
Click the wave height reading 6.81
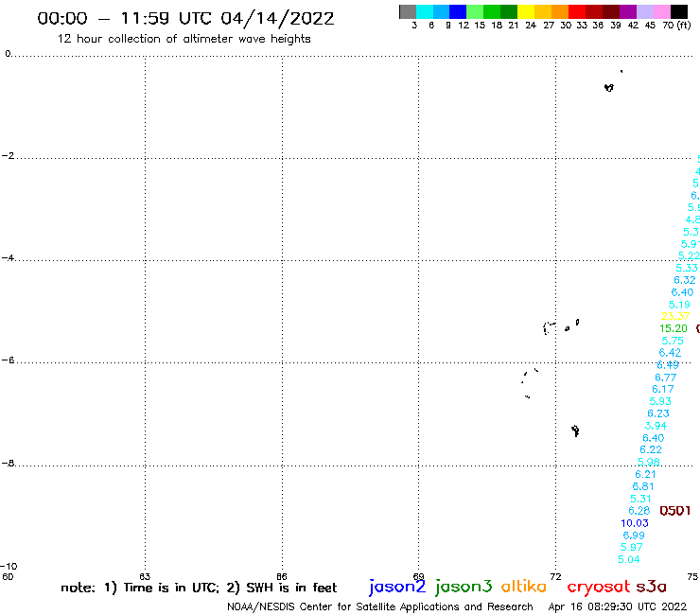click(x=643, y=487)
